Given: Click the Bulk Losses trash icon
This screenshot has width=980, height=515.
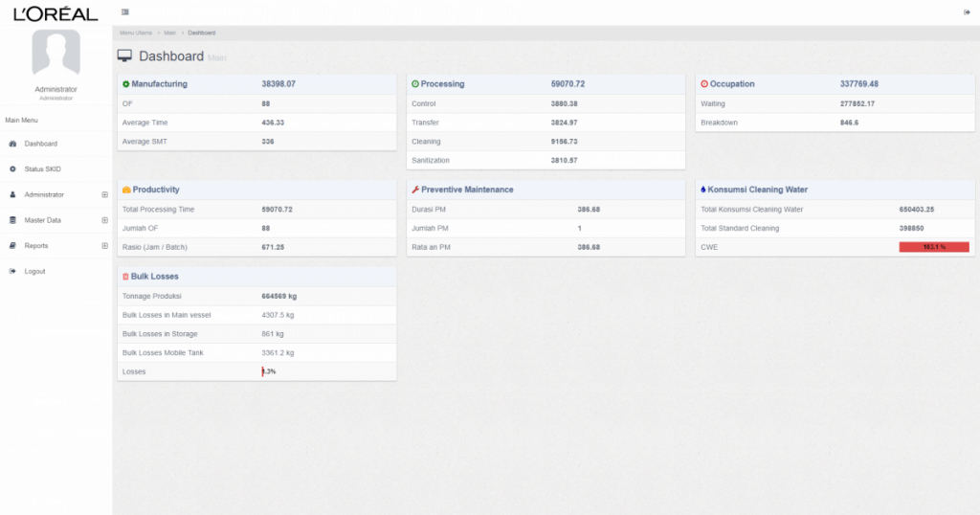Looking at the screenshot, I should 125,277.
